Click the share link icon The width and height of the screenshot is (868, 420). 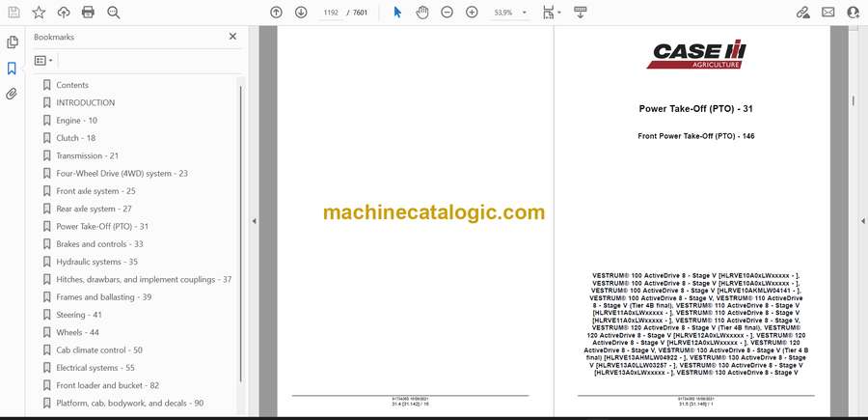click(802, 13)
